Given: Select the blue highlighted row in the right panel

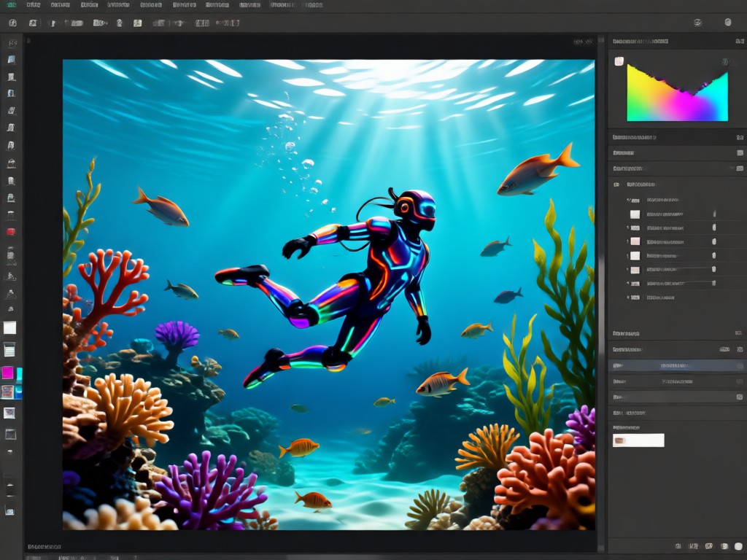Looking at the screenshot, I should coord(677,365).
